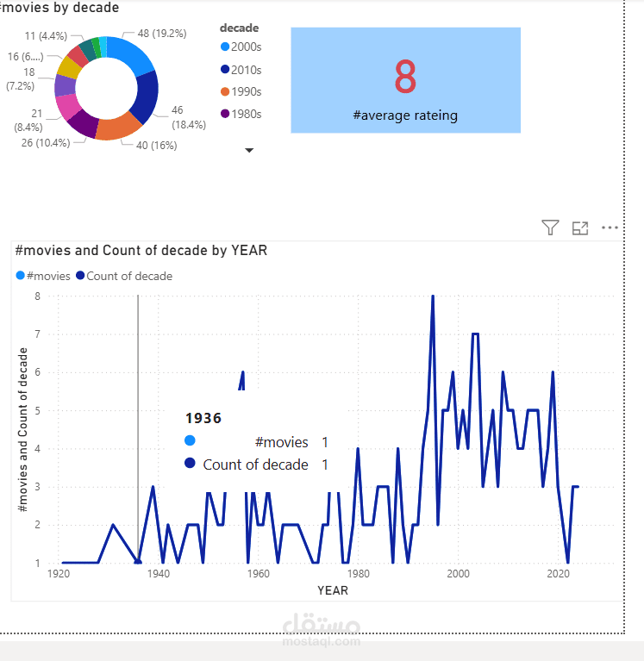Click the orange 40 (16%) donut slice
This screenshot has width=644, height=661.
pos(118,128)
